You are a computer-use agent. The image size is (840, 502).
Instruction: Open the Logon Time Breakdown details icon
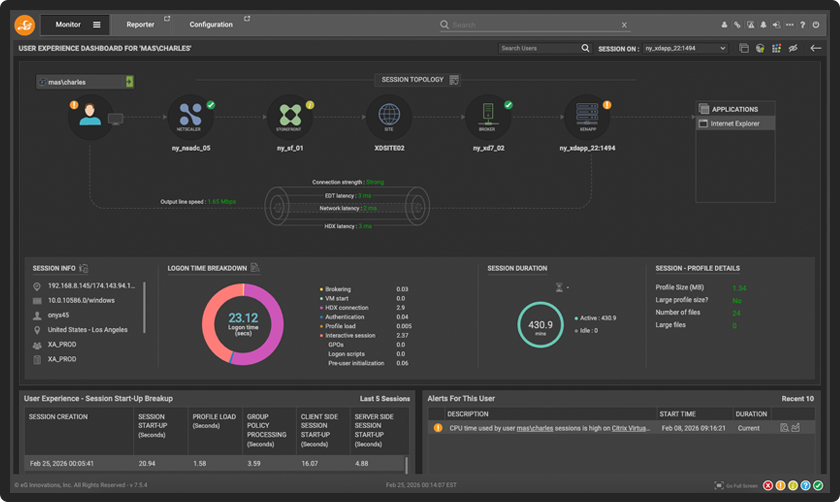click(255, 267)
